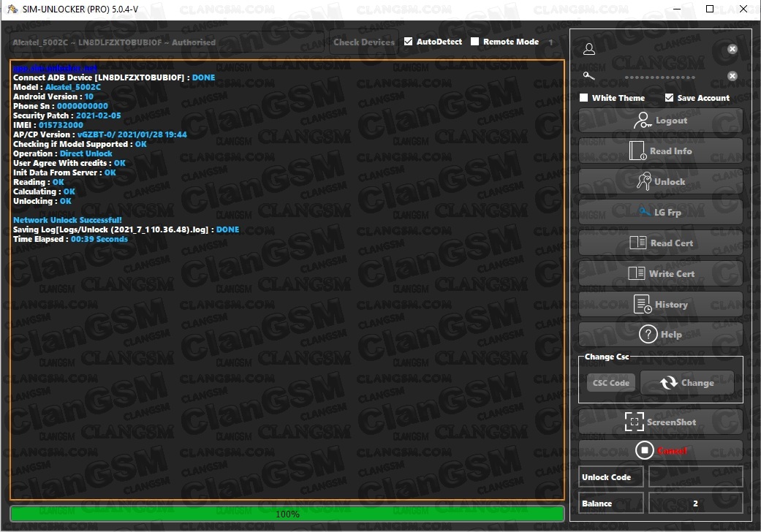Click the device info field showing Alcatel_5002C
The image size is (761, 532).
[167, 42]
